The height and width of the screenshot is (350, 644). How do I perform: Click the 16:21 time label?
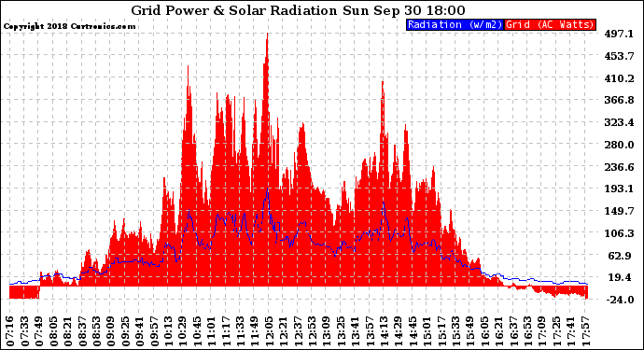[x=498, y=331]
